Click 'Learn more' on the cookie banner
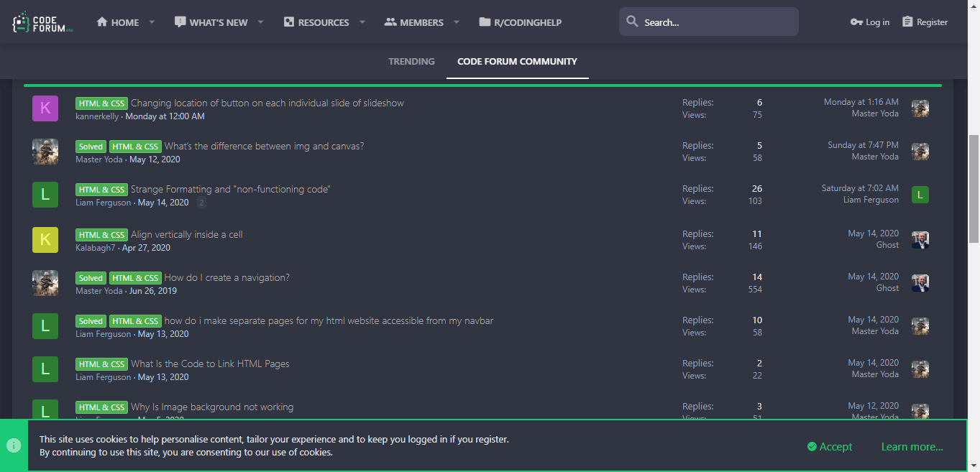This screenshot has height=472, width=980. [912, 446]
